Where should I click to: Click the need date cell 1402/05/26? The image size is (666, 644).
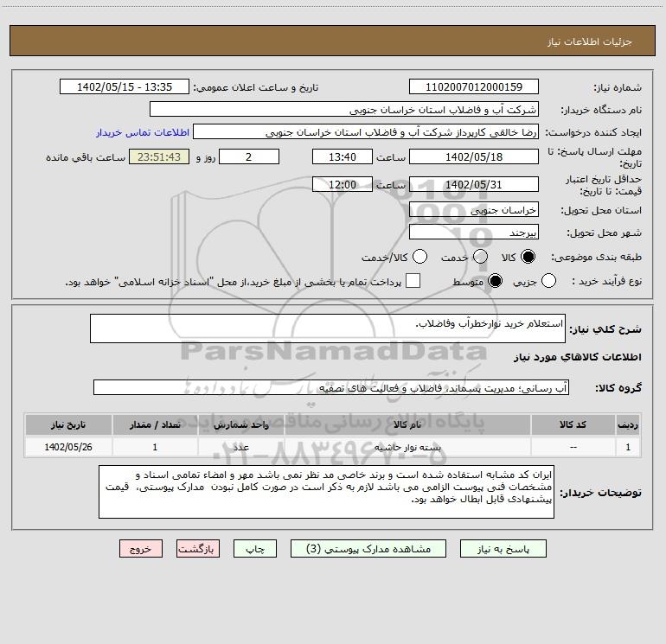(x=68, y=447)
